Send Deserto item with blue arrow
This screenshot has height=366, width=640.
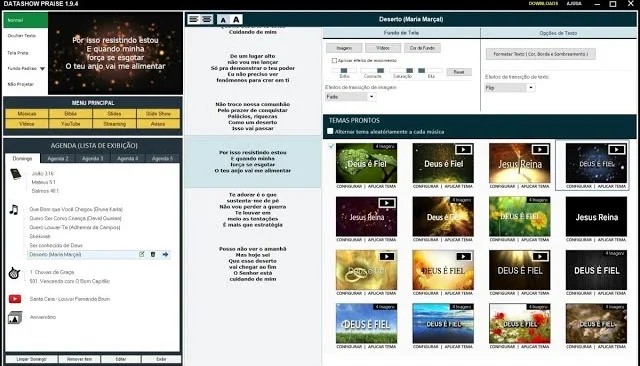tap(165, 254)
